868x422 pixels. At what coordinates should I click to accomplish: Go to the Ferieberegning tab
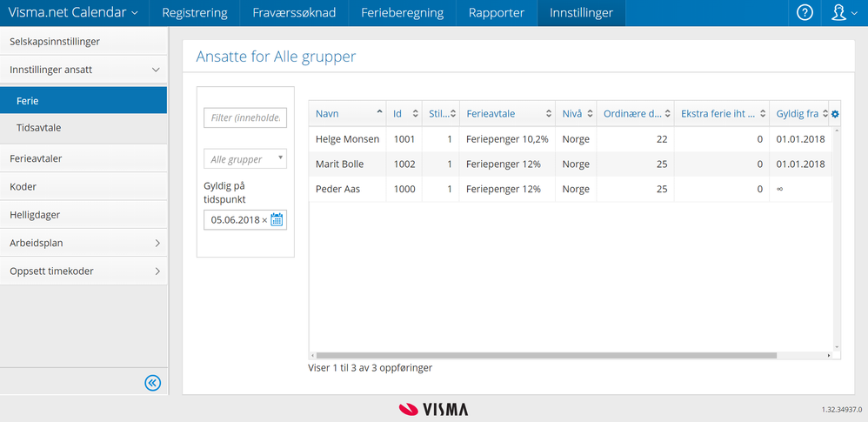click(403, 13)
